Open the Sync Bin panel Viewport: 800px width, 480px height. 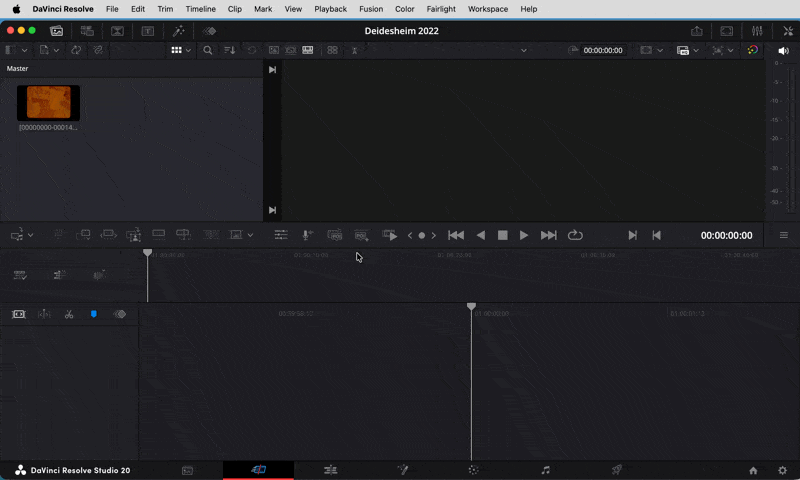coord(87,31)
